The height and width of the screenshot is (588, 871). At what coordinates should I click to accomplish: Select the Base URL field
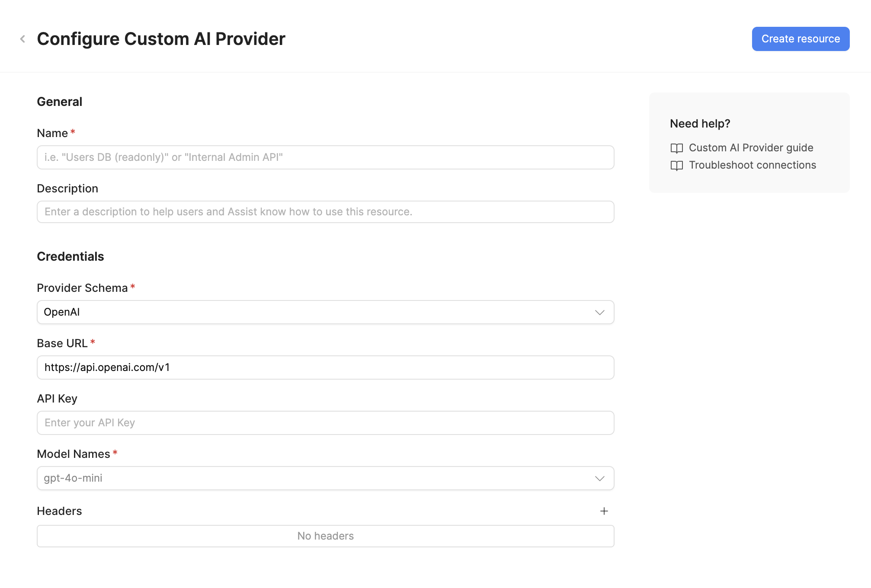(325, 367)
